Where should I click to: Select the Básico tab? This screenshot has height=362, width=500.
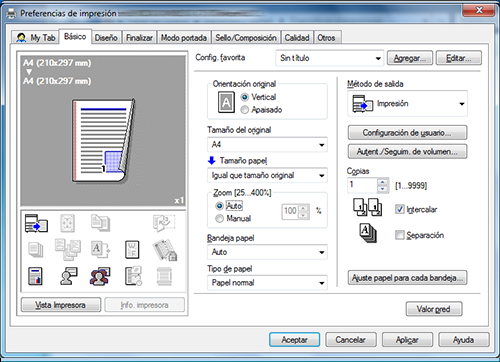(x=75, y=36)
